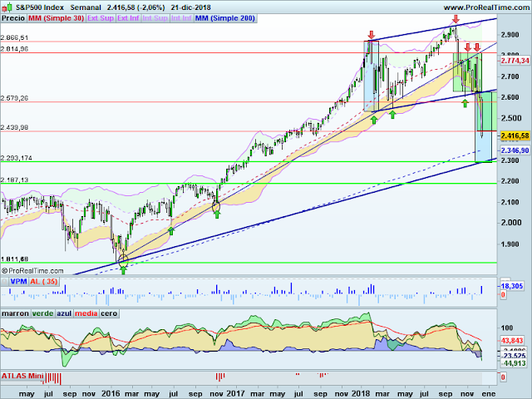Click the 2.100 price axis label

click(x=510, y=202)
